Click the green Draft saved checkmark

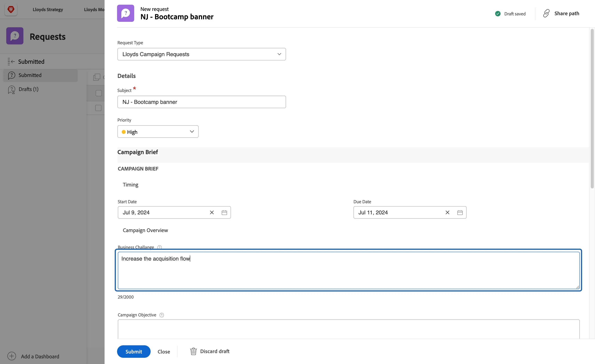point(498,14)
